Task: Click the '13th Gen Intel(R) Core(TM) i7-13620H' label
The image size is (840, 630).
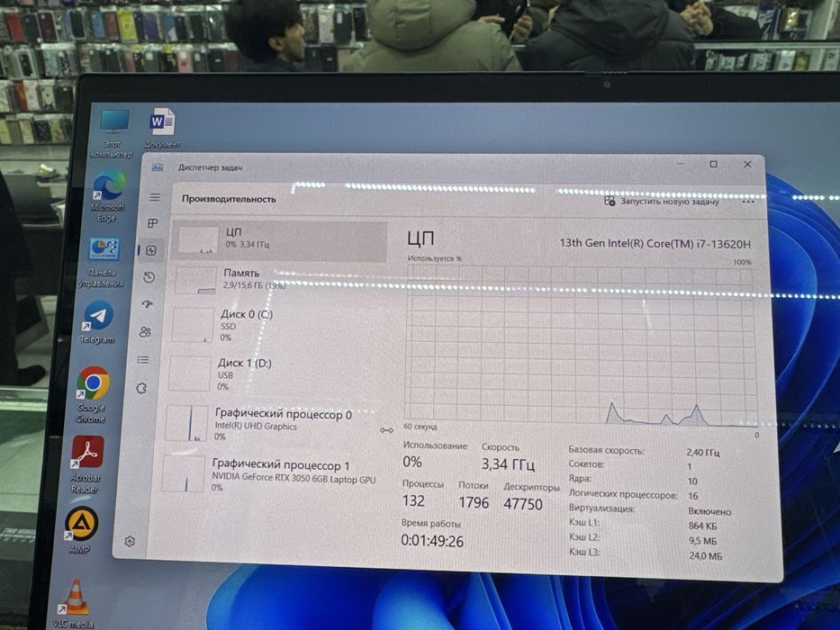Action: [655, 243]
